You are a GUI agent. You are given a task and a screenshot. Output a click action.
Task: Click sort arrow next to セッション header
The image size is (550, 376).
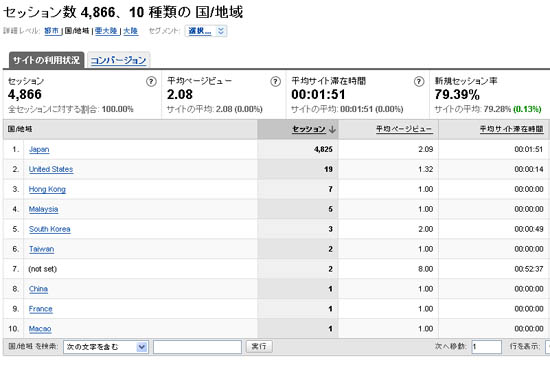332,129
